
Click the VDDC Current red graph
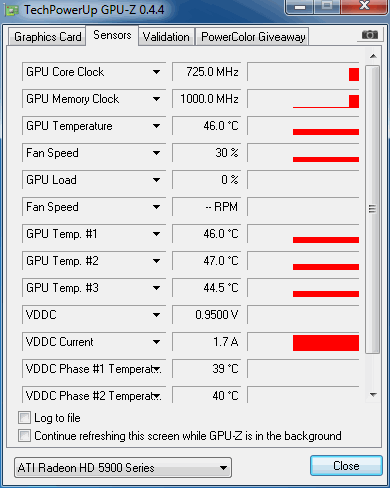tap(326, 343)
